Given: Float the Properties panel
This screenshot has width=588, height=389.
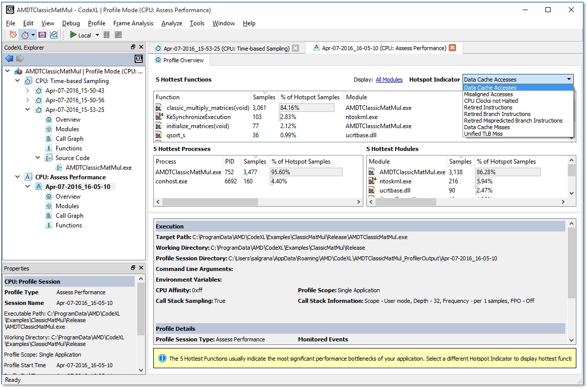Looking at the screenshot, I should [133, 268].
